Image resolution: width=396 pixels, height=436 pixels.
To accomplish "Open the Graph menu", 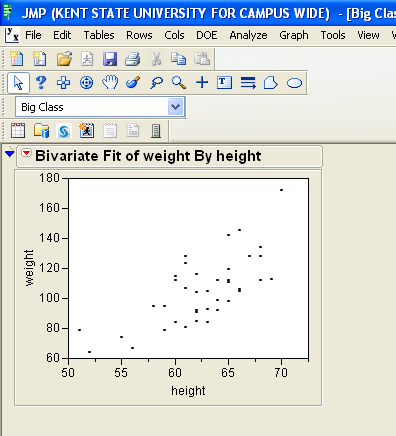I will (294, 35).
